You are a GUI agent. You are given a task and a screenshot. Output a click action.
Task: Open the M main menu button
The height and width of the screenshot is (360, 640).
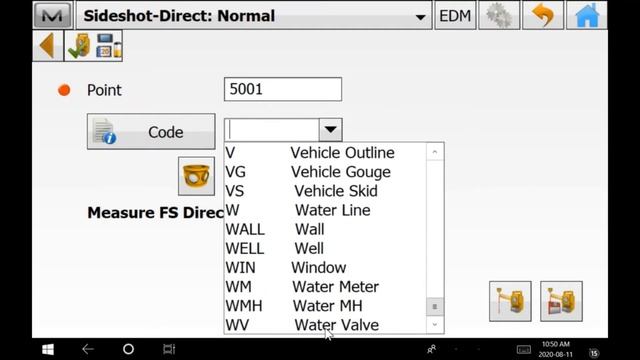point(52,16)
